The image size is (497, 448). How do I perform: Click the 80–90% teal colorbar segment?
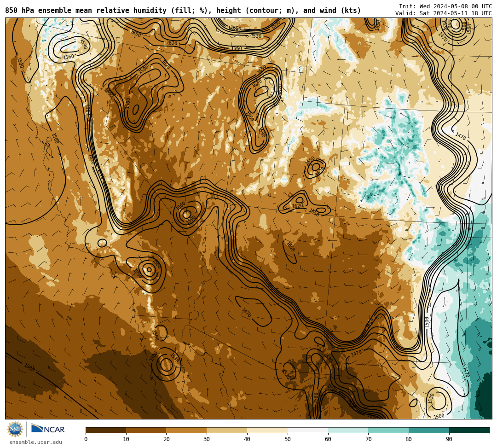click(429, 430)
